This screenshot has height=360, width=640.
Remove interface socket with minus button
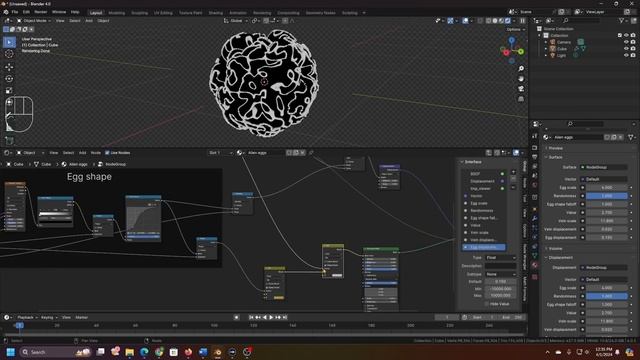pyautogui.click(x=513, y=180)
